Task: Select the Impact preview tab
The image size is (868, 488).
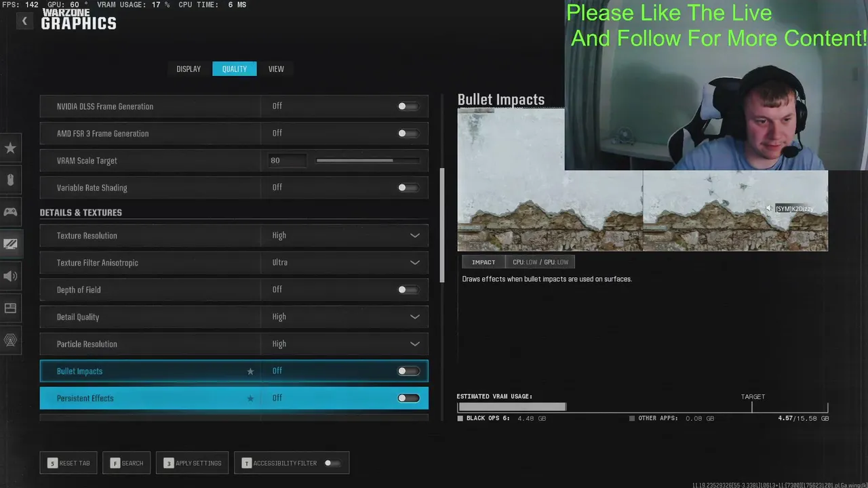Action: [484, 262]
